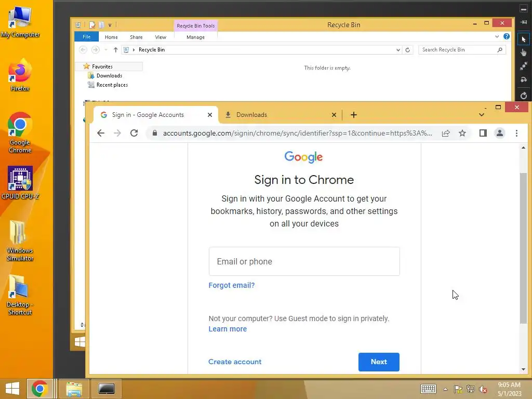This screenshot has width=532, height=399.
Task: Open Google Chrome desktop shortcut
Action: pyautogui.click(x=20, y=132)
